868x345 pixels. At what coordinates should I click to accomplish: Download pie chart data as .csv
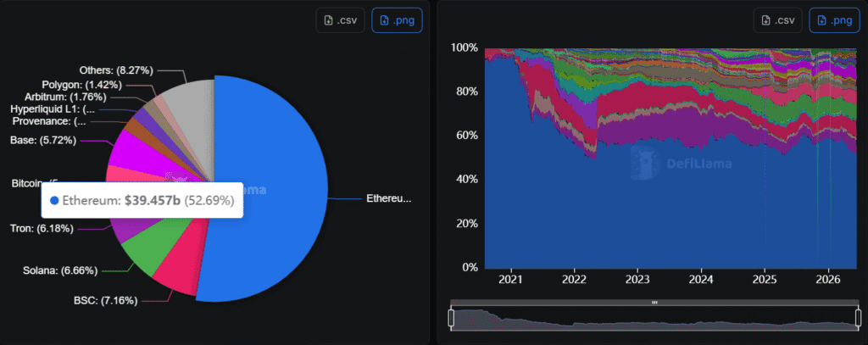click(x=341, y=20)
